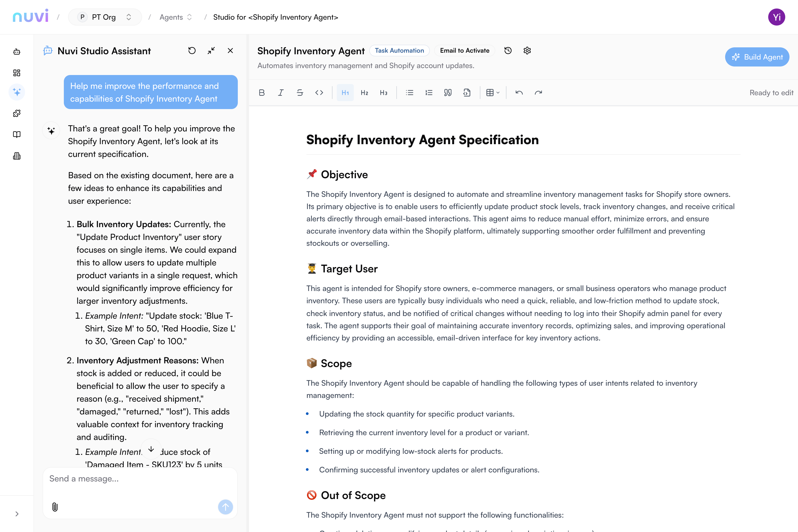Image resolution: width=798 pixels, height=532 pixels.
Task: Attach a file with the paperclip icon
Action: tap(55, 507)
